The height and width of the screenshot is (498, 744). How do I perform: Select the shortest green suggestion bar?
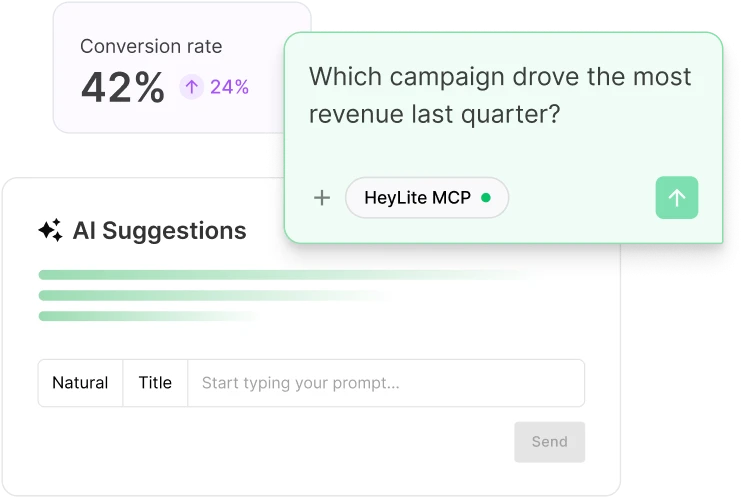(148, 316)
